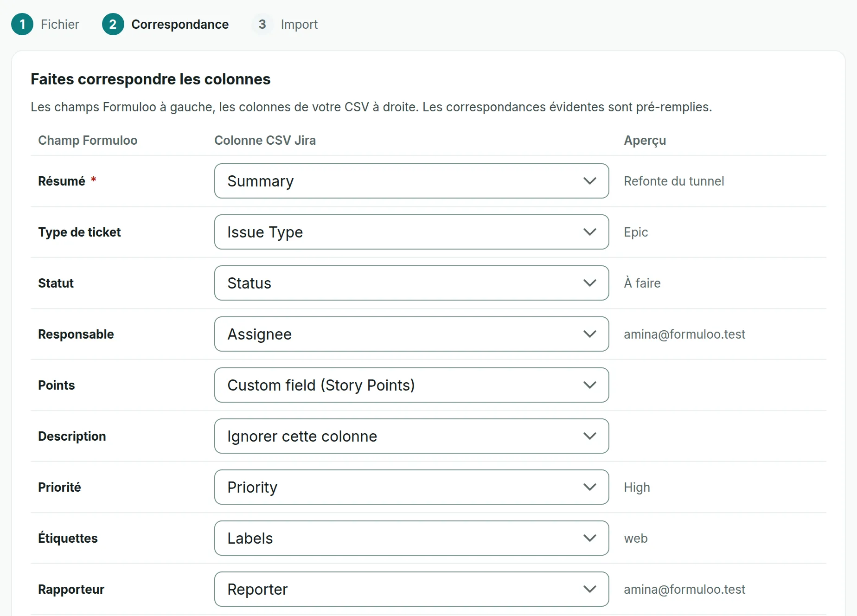Expand the Points dropdown with Story Points

[x=411, y=385]
